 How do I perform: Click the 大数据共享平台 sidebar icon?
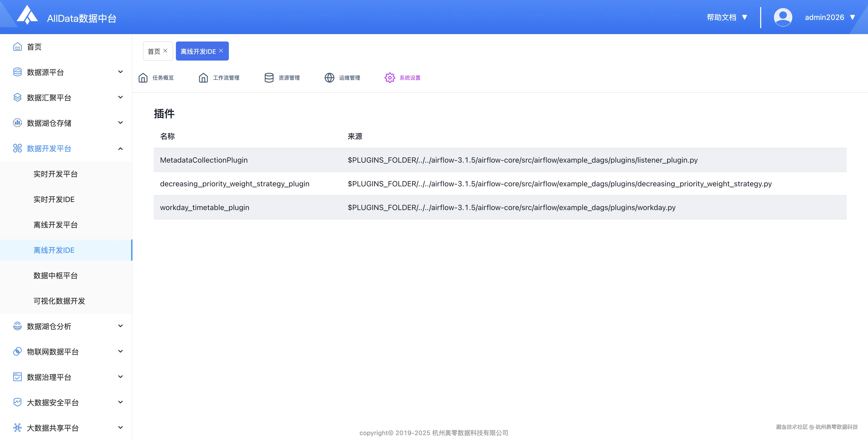click(17, 428)
